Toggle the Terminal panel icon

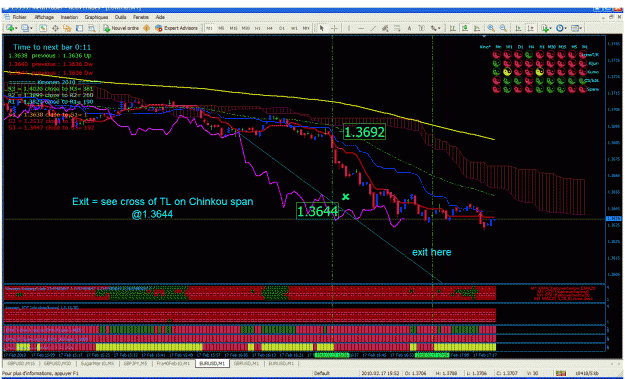coord(79,28)
